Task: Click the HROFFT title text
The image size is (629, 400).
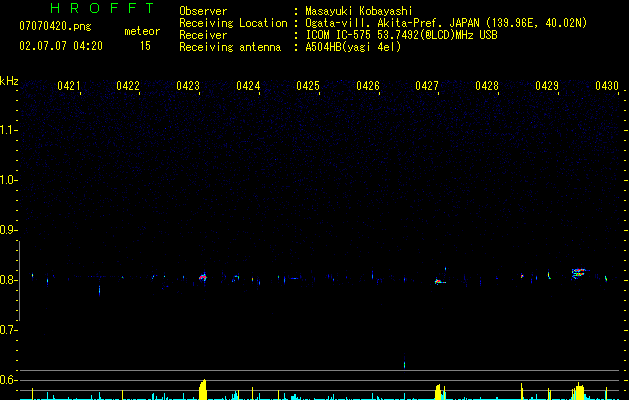Action: 103,8
